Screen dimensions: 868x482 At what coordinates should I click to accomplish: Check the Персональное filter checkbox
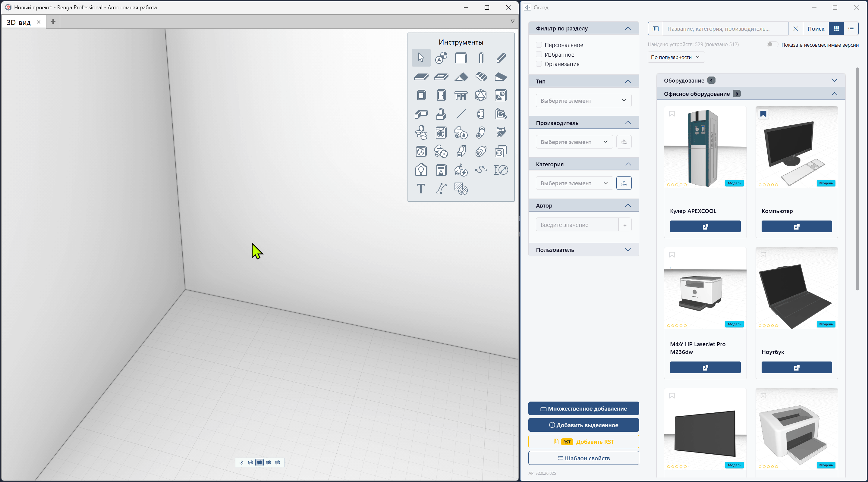pyautogui.click(x=539, y=45)
